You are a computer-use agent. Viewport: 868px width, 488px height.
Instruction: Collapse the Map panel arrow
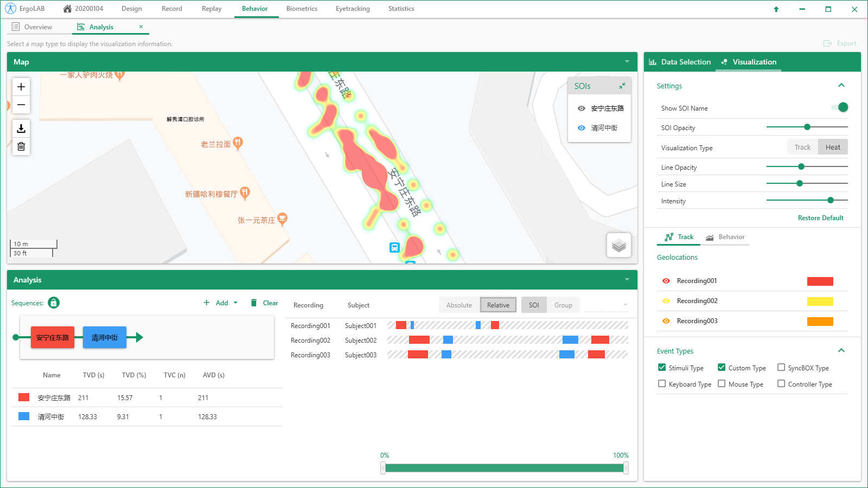click(627, 62)
